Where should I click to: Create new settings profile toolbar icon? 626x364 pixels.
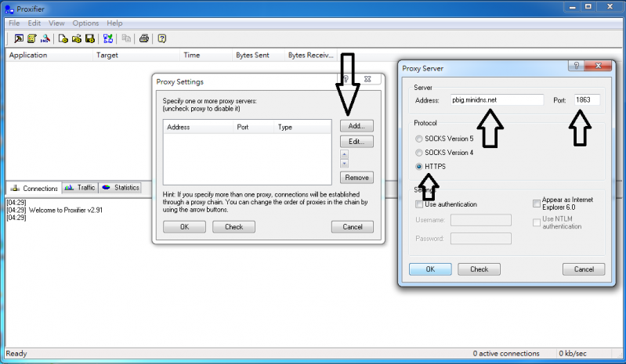coord(63,38)
